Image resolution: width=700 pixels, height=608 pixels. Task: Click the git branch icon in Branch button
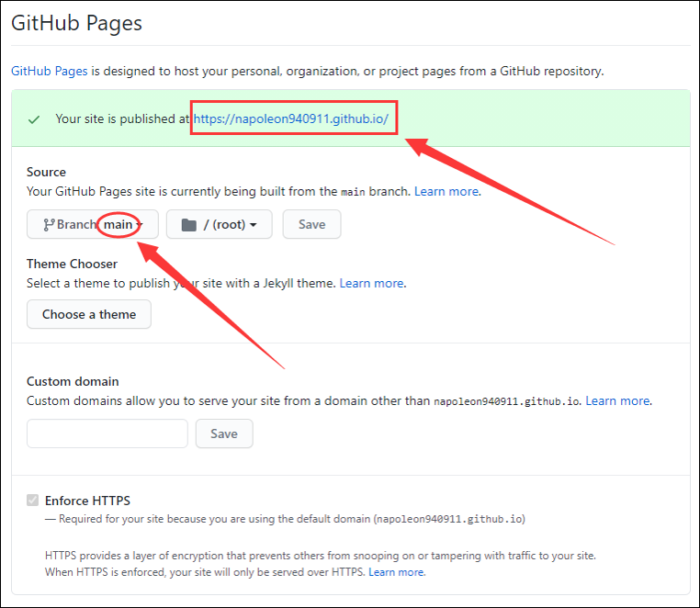point(48,225)
